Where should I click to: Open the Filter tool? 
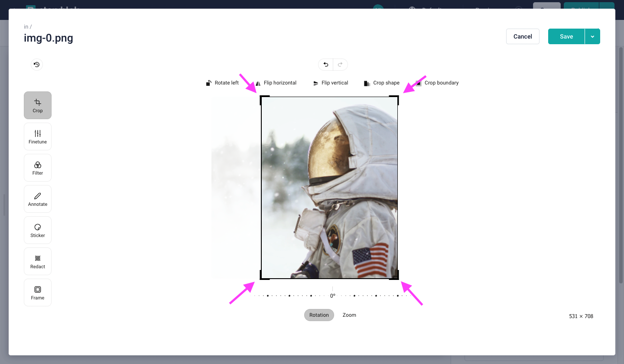38,168
